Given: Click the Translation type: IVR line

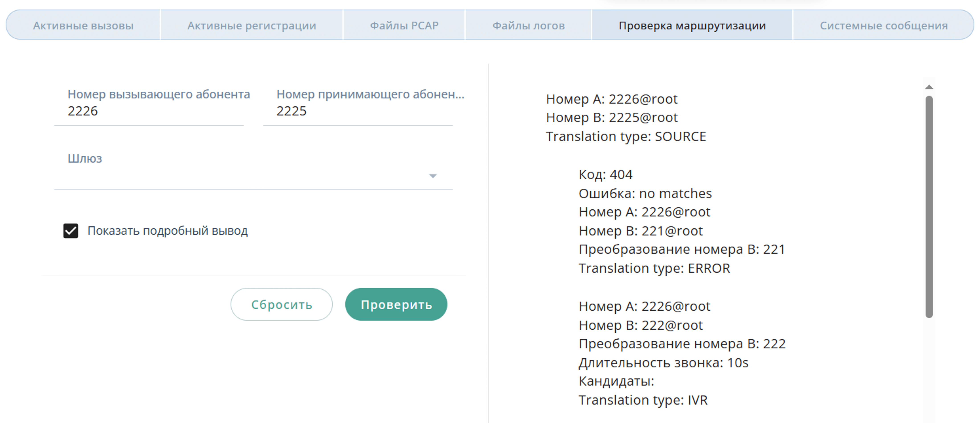Looking at the screenshot, I should point(643,400).
